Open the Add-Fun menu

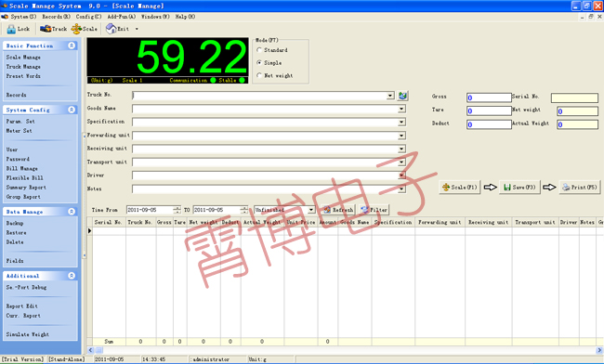(122, 17)
